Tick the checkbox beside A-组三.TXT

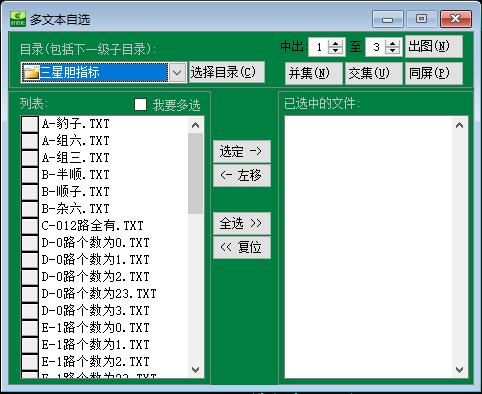click(30, 158)
